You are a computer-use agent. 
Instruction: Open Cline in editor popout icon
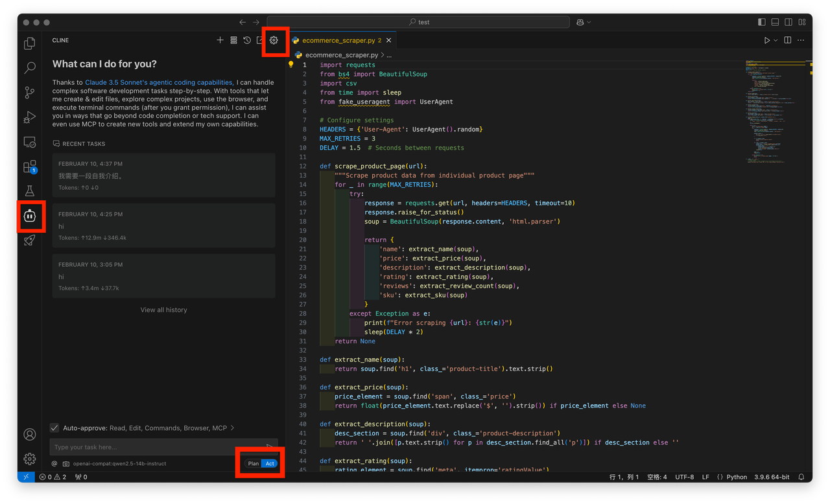[260, 40]
